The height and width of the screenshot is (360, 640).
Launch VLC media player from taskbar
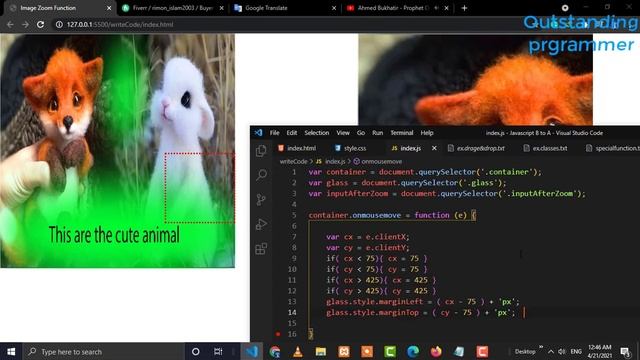tap(298, 351)
